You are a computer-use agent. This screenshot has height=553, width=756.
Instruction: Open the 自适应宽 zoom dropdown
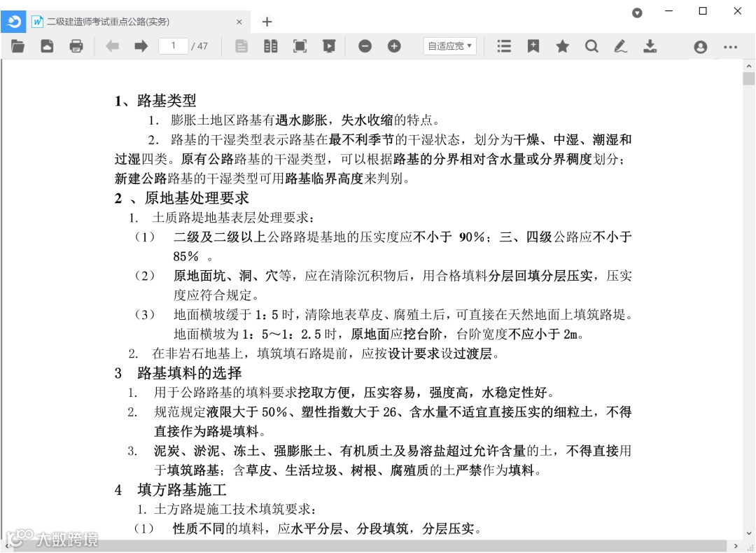coord(450,46)
